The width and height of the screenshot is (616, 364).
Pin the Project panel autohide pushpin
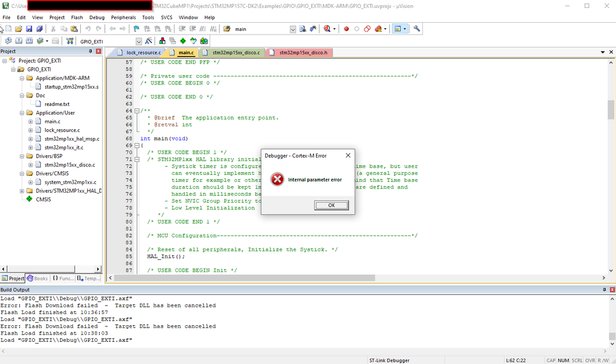point(91,51)
